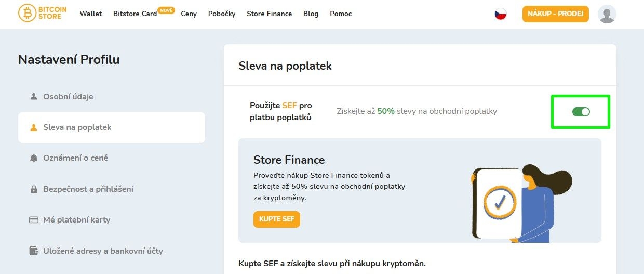Open the Store Finance menu

click(269, 14)
